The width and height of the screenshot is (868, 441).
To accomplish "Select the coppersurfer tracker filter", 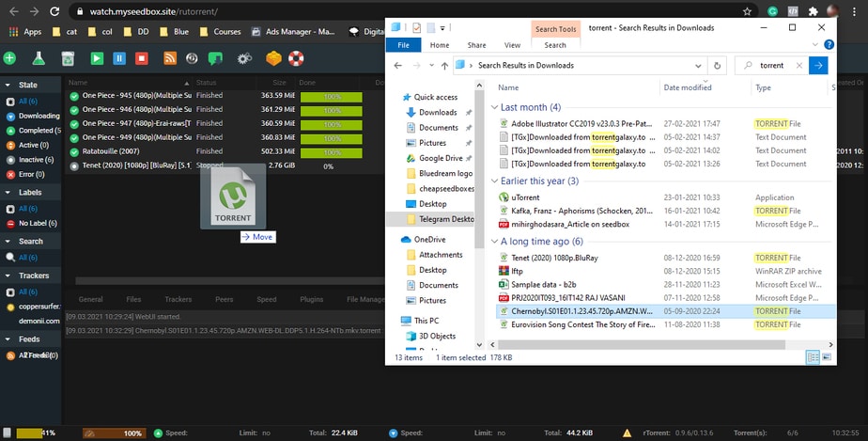I will [x=33, y=307].
